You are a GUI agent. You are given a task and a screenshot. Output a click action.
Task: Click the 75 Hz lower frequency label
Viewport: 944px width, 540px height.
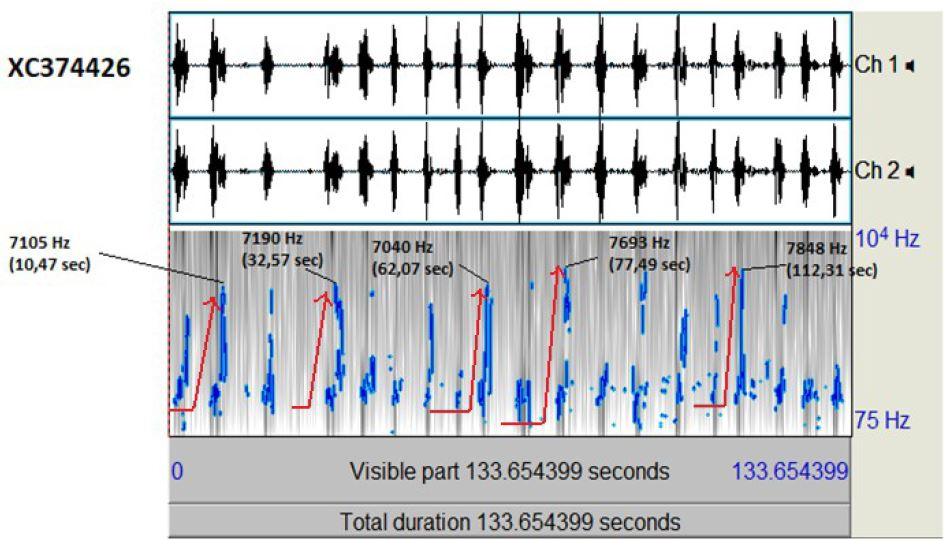882,420
